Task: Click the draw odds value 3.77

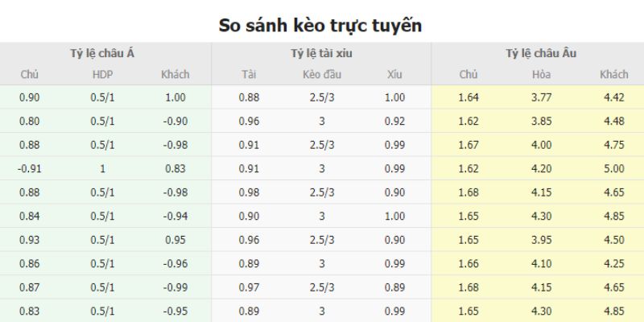Action: [x=541, y=99]
